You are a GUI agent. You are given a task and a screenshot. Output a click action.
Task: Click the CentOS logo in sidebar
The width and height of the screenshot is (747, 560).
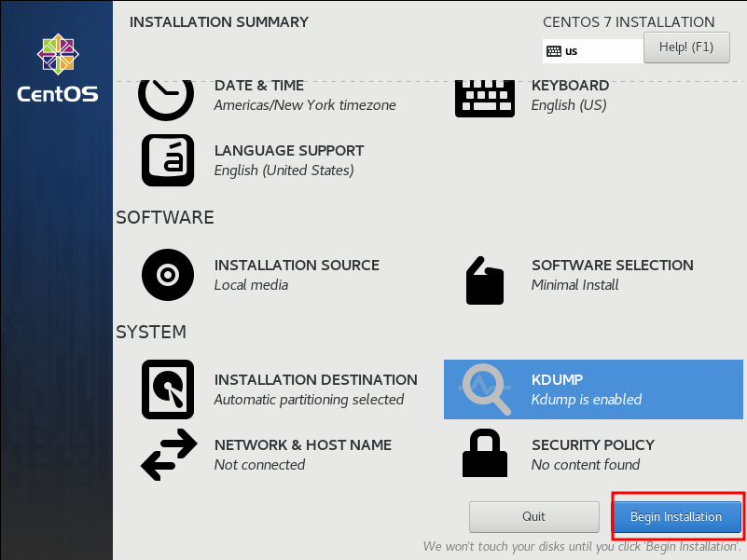pos(58,68)
